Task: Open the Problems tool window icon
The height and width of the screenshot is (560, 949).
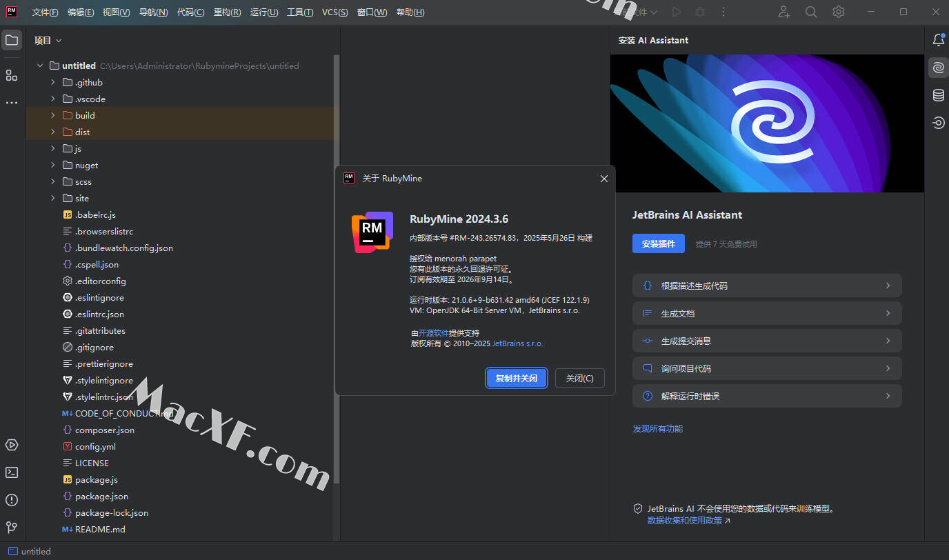Action: coord(12,500)
